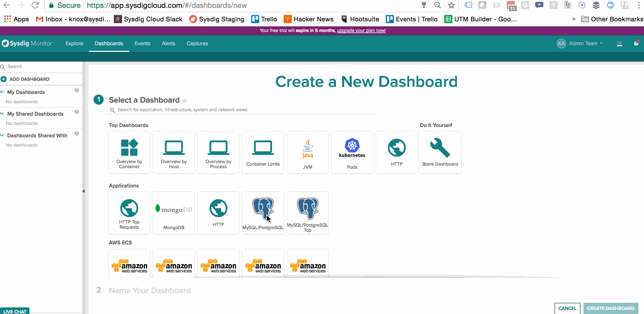The width and height of the screenshot is (644, 314).
Task: Select the Kubernetes Pods dashboard
Action: pos(352,152)
